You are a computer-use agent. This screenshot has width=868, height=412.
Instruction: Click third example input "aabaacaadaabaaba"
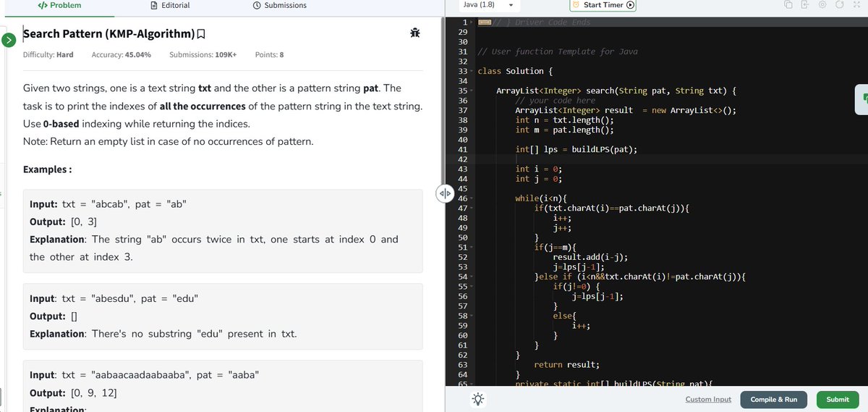pos(144,375)
